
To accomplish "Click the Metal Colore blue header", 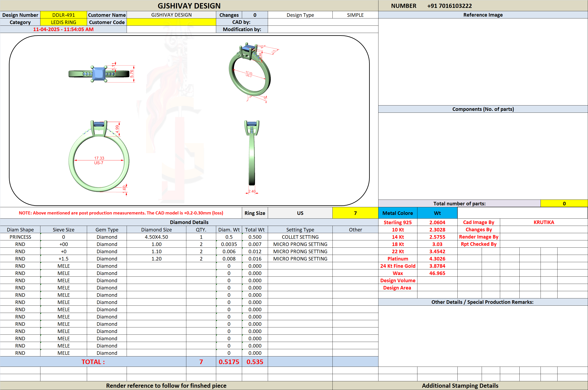I will (398, 213).
